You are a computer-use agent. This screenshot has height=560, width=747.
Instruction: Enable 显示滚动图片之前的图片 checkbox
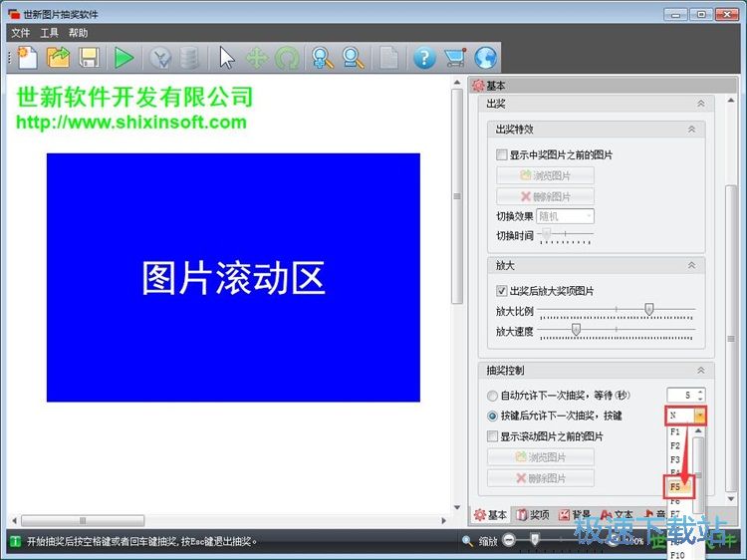[492, 436]
